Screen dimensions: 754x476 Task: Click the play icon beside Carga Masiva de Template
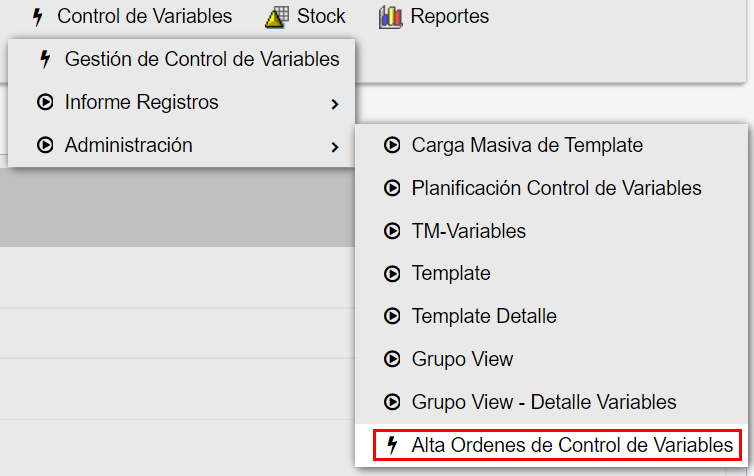392,145
